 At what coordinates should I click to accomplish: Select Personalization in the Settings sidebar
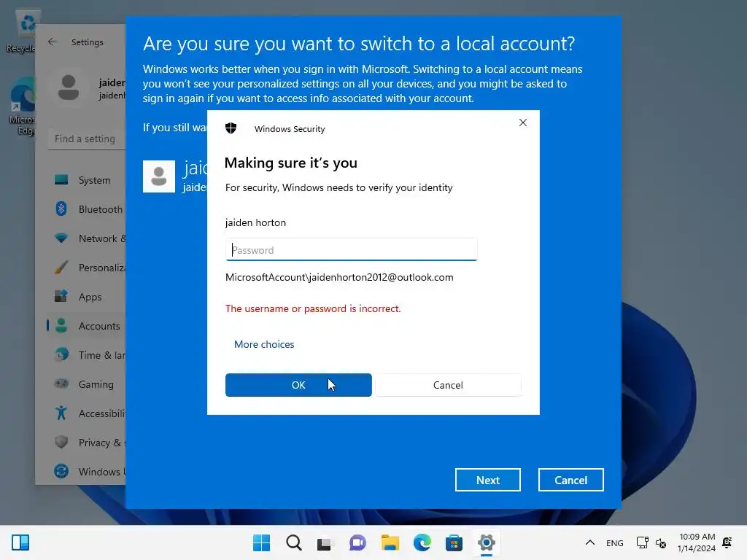coord(88,268)
